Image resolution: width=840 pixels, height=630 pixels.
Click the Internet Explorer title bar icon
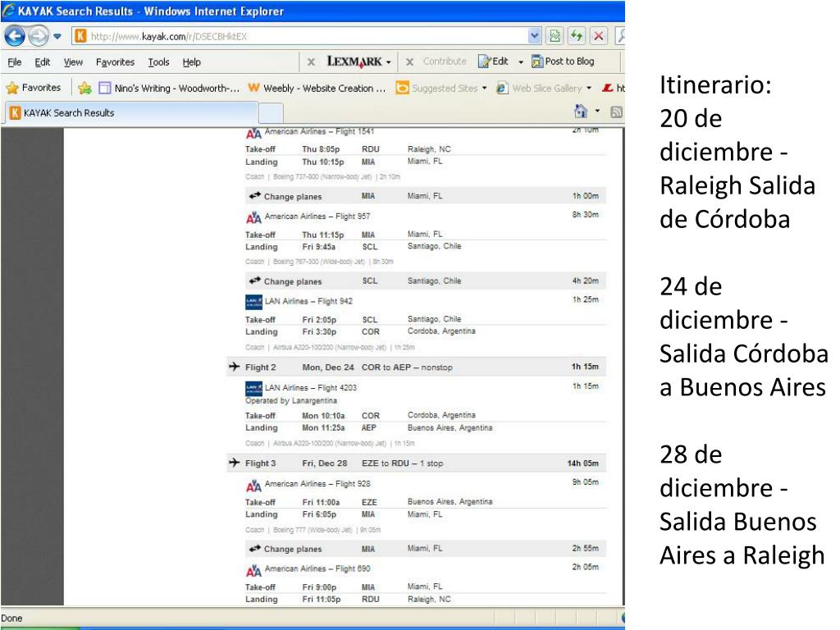pos(8,11)
